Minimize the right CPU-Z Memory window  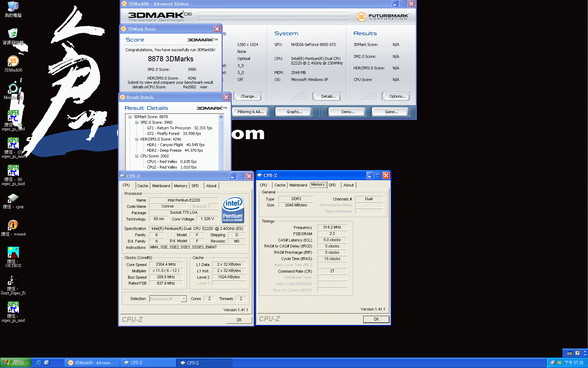[370, 175]
